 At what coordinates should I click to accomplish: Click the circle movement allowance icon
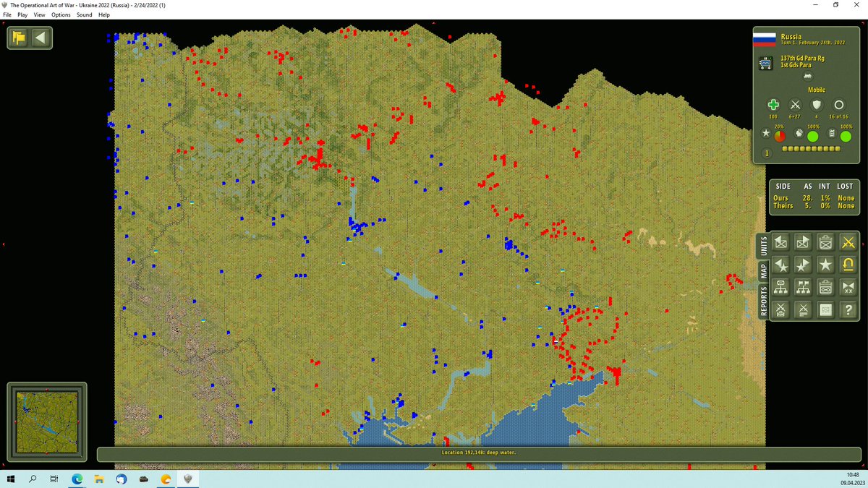pos(839,105)
